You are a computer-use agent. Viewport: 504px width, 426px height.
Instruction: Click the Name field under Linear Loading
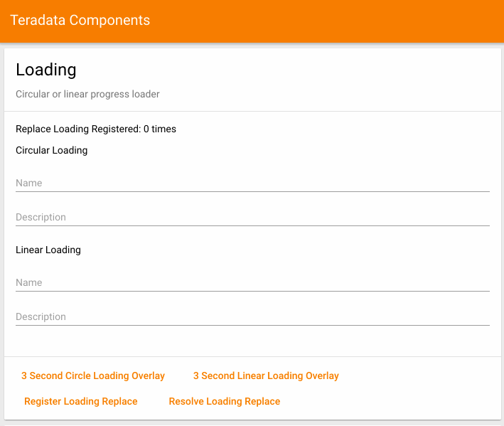pyautogui.click(x=252, y=283)
